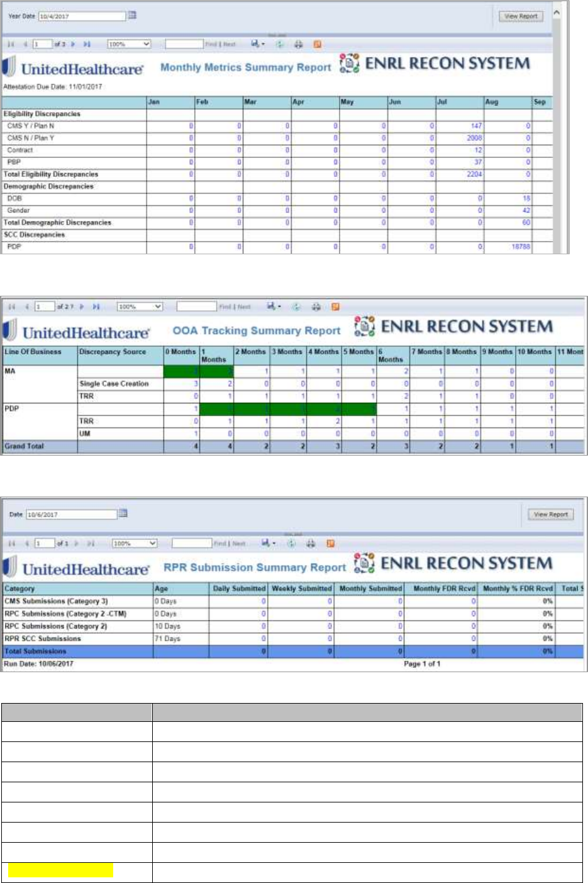This screenshot has width=588, height=883.
Task: Open Jul value 2204 Total Eligibility Discrepancies
Action: click(x=474, y=174)
